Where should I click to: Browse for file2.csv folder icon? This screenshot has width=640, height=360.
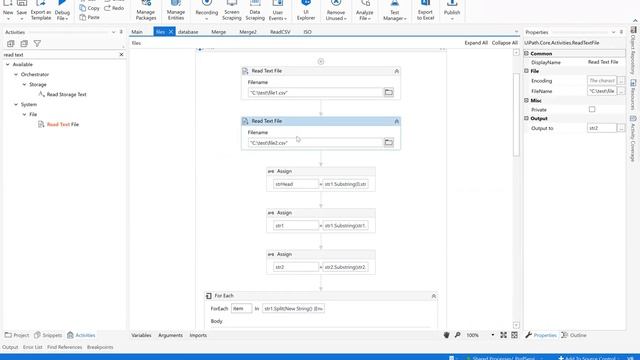click(389, 142)
